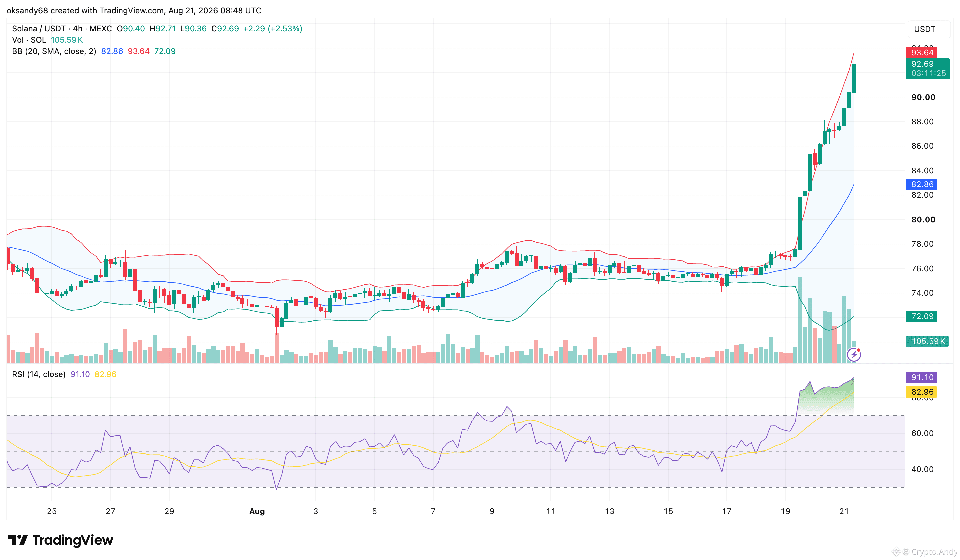This screenshot has height=560, width=960.
Task: Click the RSI (14, close) indicator legend
Action: pyautogui.click(x=39, y=374)
